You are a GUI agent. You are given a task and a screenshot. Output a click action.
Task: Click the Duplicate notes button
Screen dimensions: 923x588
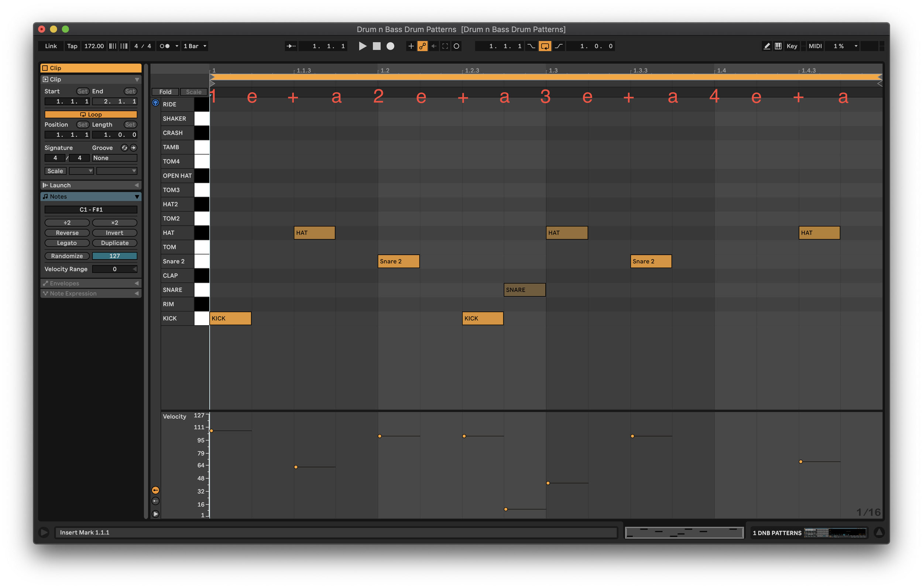[114, 243]
